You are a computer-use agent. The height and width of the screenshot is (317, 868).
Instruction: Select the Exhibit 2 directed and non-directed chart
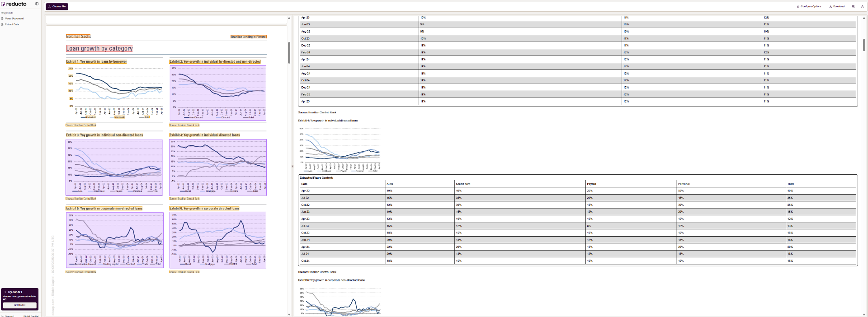pos(218,93)
